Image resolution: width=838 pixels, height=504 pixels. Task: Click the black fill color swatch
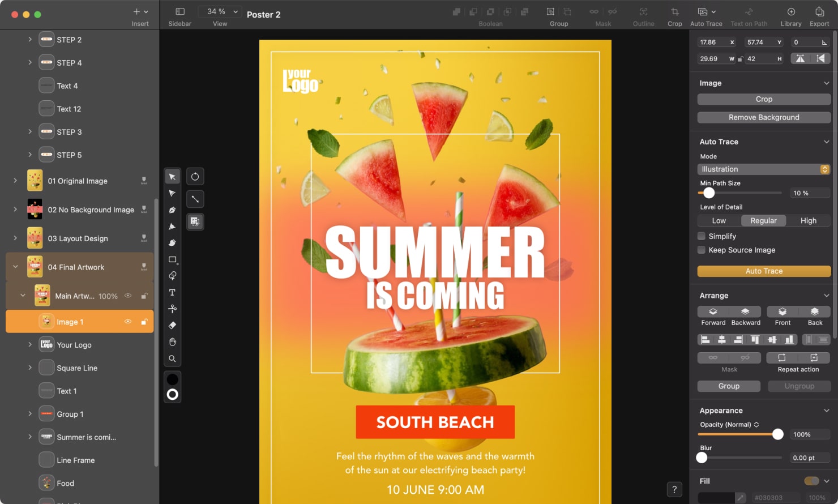tap(172, 379)
